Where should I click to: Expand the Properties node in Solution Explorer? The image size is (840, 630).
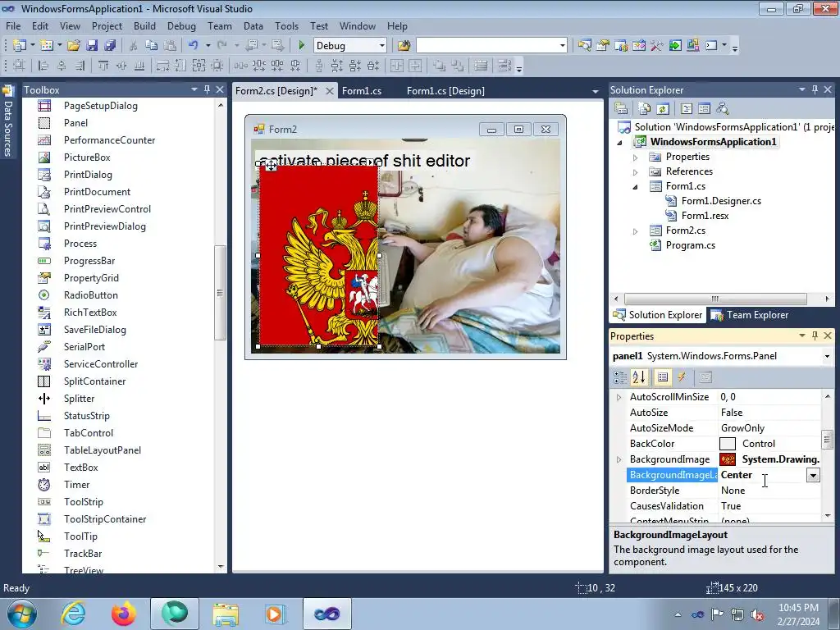636,157
